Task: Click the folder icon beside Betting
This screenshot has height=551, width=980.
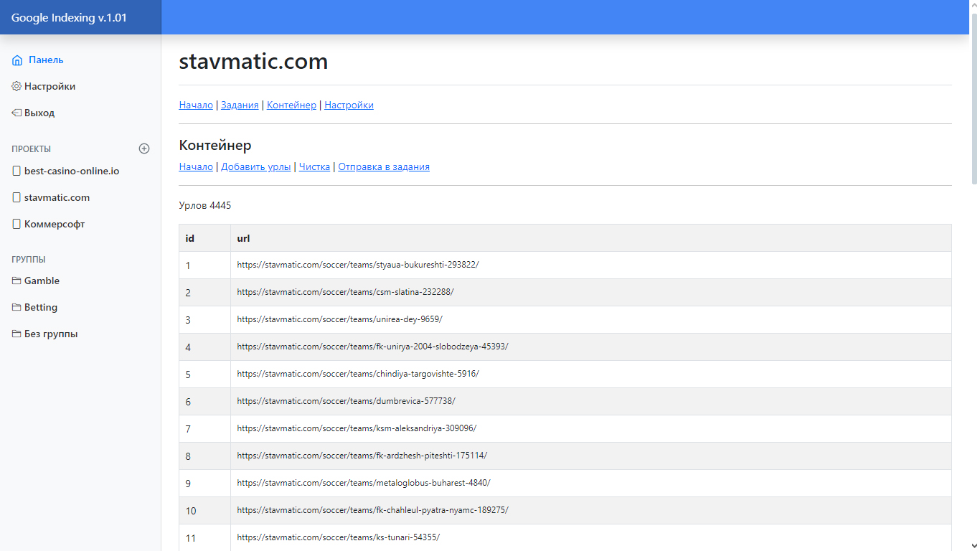Action: (17, 307)
